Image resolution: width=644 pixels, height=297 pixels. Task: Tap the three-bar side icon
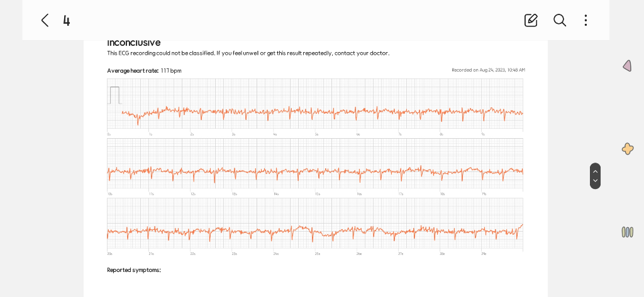coord(627,232)
